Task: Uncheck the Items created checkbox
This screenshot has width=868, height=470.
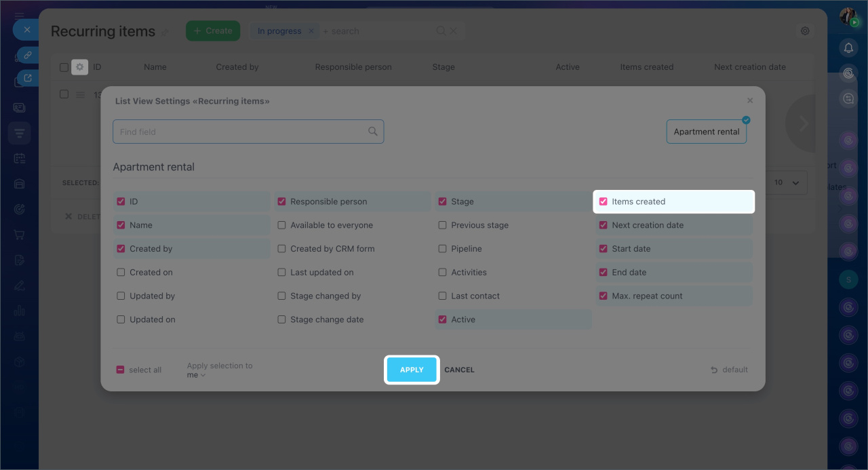Action: pos(604,201)
